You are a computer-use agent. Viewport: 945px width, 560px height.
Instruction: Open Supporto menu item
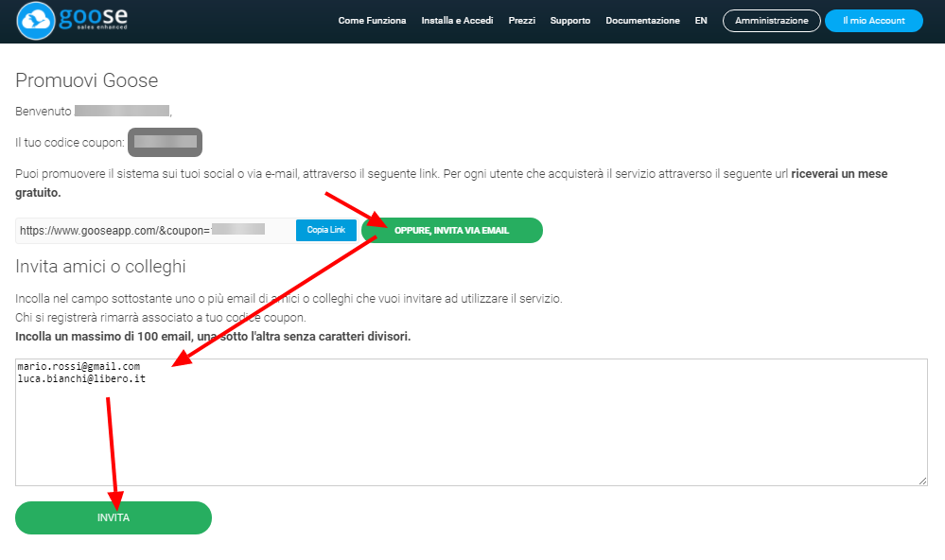point(570,21)
